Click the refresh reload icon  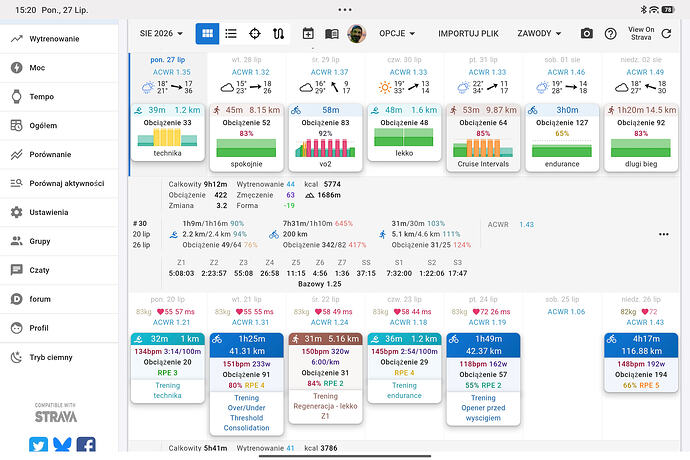[666, 33]
